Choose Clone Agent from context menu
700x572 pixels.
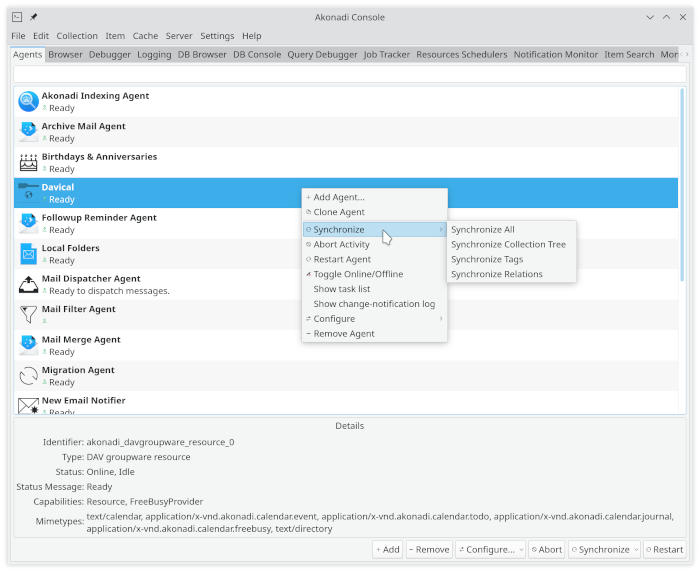(x=375, y=212)
